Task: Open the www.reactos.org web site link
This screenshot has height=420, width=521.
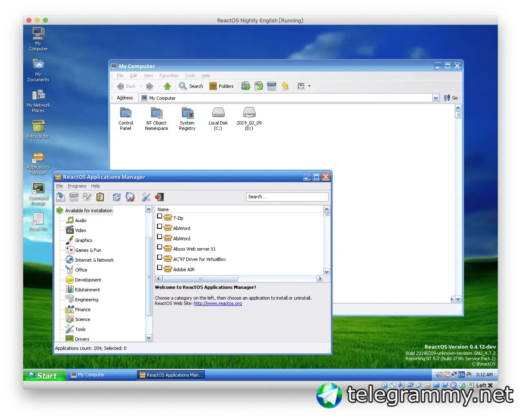Action: click(218, 304)
